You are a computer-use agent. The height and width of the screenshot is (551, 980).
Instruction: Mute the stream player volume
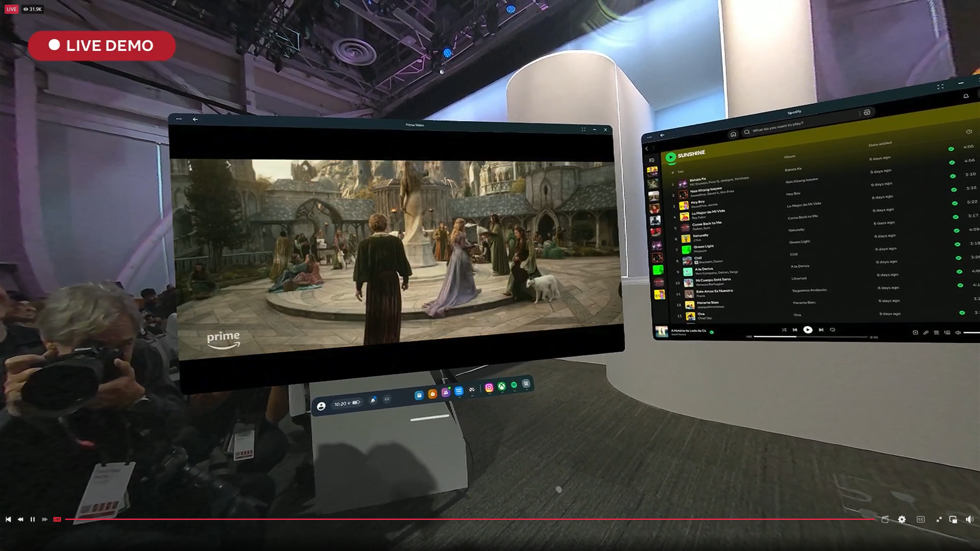click(x=970, y=519)
